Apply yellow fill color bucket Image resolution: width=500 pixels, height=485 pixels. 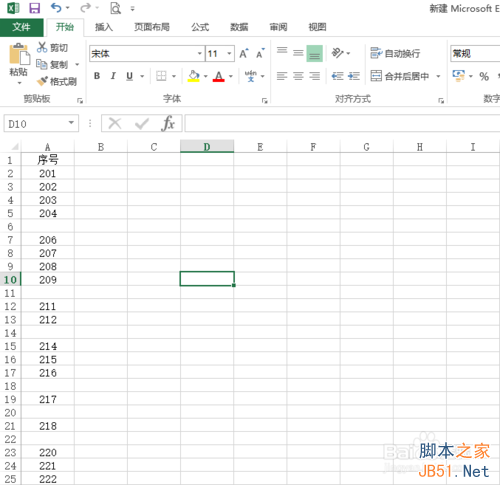click(194, 76)
